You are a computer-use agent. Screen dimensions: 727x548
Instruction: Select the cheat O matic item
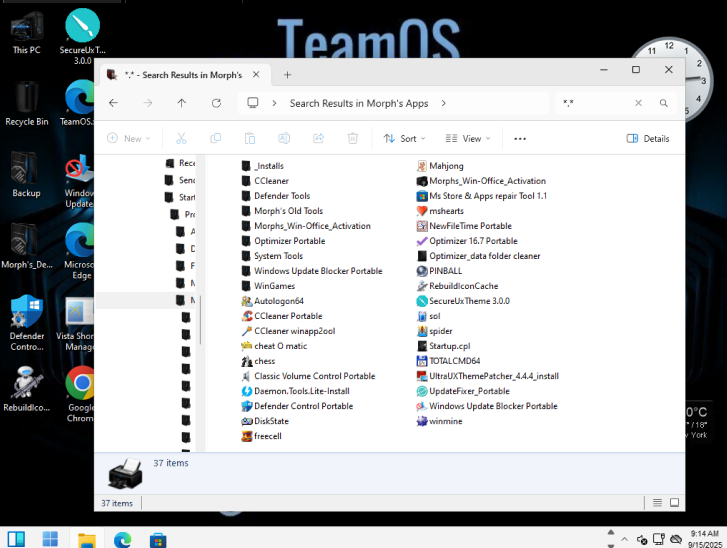pyautogui.click(x=274, y=346)
